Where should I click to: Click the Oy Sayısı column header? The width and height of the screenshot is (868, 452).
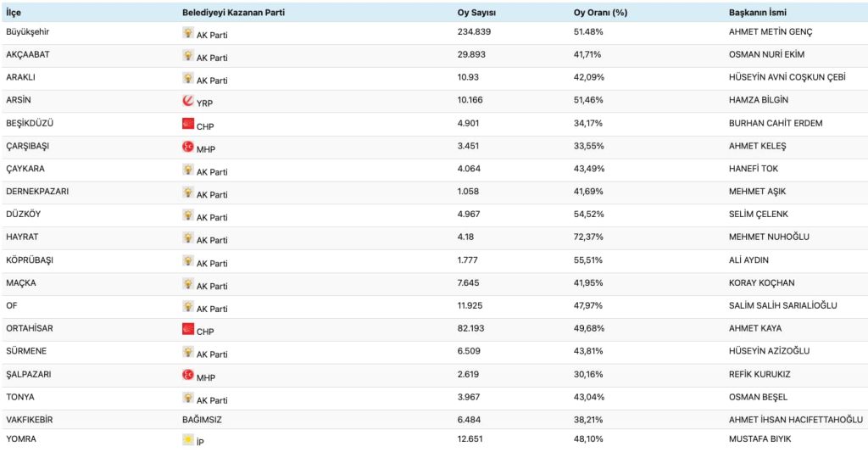(x=477, y=12)
